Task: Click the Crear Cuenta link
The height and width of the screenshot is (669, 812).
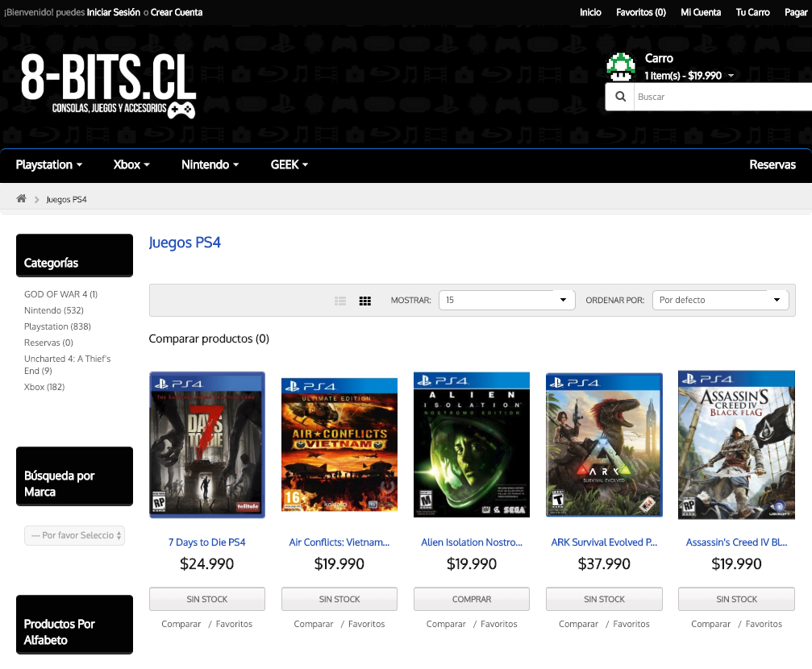Action: click(177, 12)
